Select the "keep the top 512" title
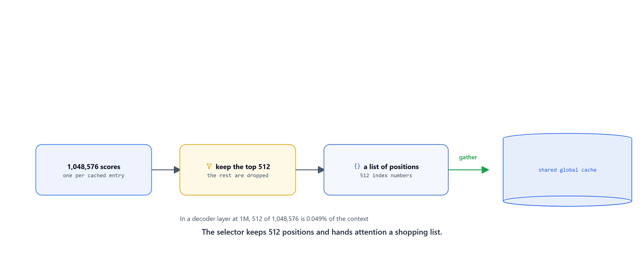Screen dimensions: 644x276 tap(243, 167)
